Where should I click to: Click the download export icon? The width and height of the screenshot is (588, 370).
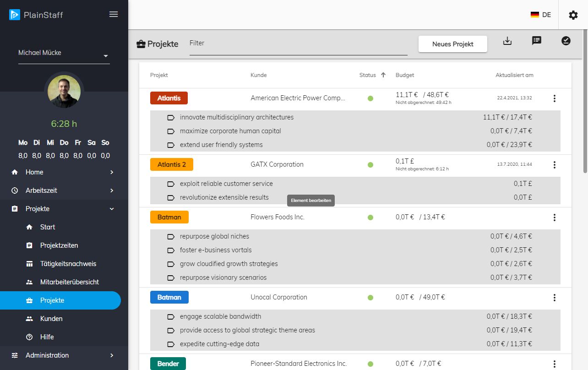[x=507, y=41]
